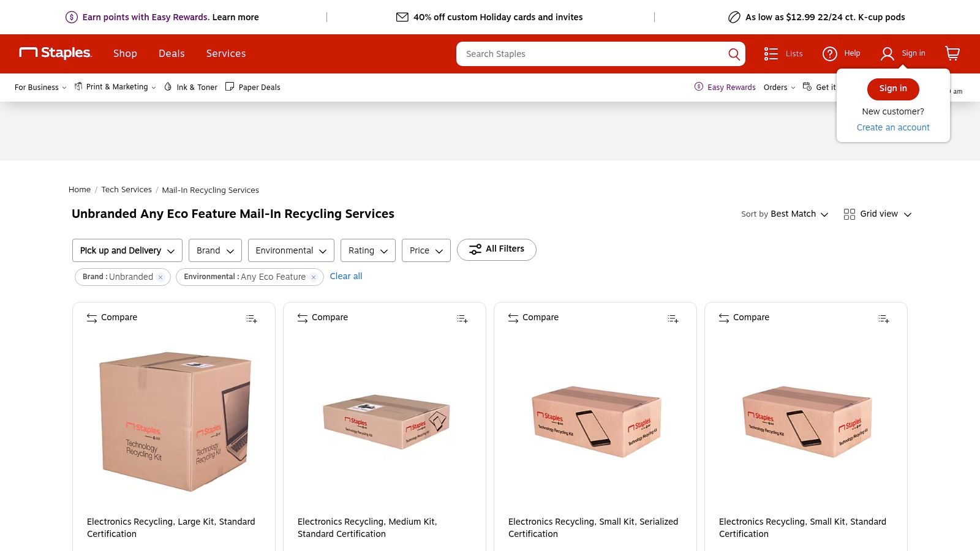Click the envelope icon beside Holiday cards offer
The image size is (980, 551).
coord(402,17)
